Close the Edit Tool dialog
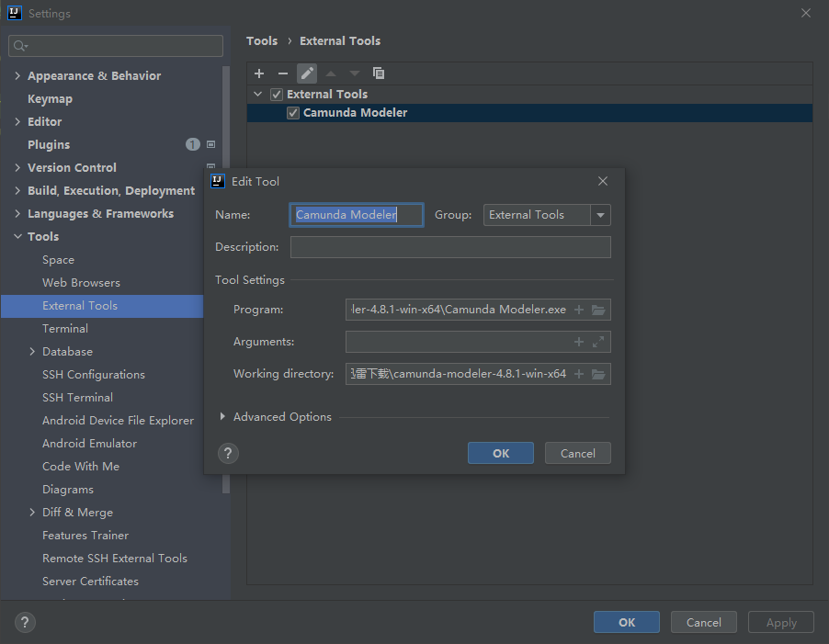 click(x=603, y=181)
